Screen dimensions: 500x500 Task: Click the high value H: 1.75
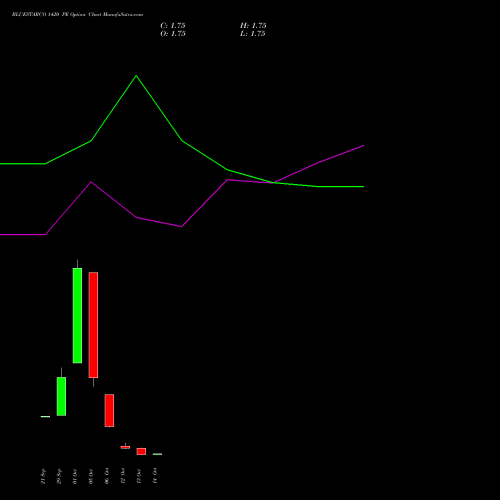pyautogui.click(x=253, y=26)
